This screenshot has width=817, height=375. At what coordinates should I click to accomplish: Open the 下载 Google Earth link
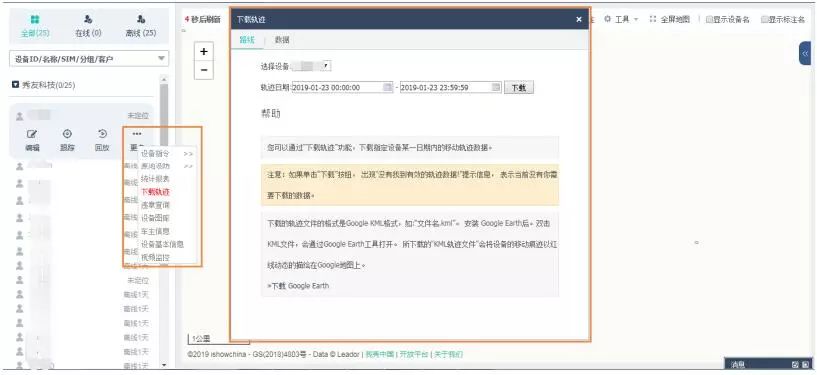299,285
